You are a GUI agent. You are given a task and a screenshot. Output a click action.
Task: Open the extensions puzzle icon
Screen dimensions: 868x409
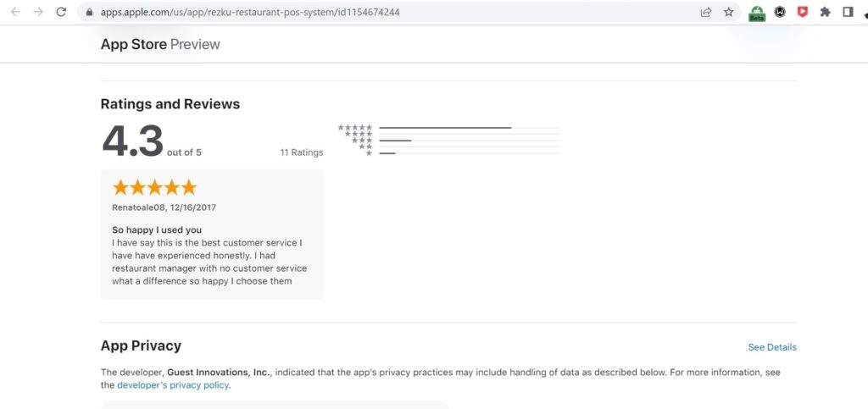[826, 12]
